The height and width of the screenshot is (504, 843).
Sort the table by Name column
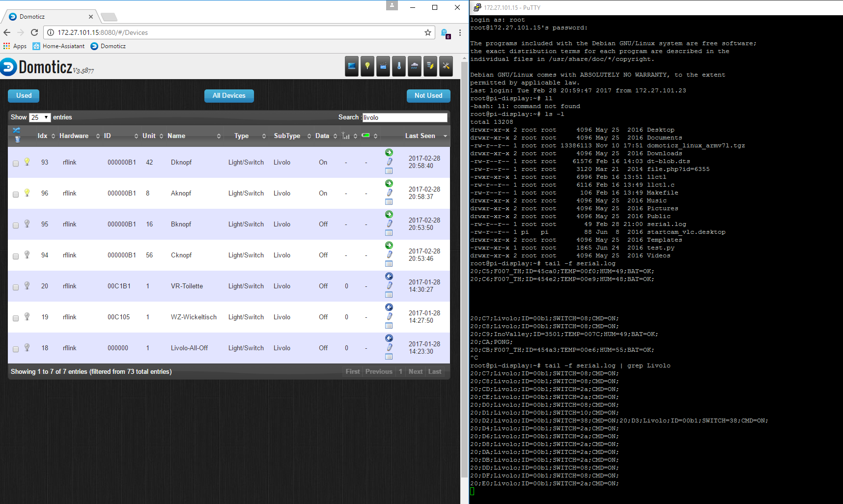click(x=194, y=136)
